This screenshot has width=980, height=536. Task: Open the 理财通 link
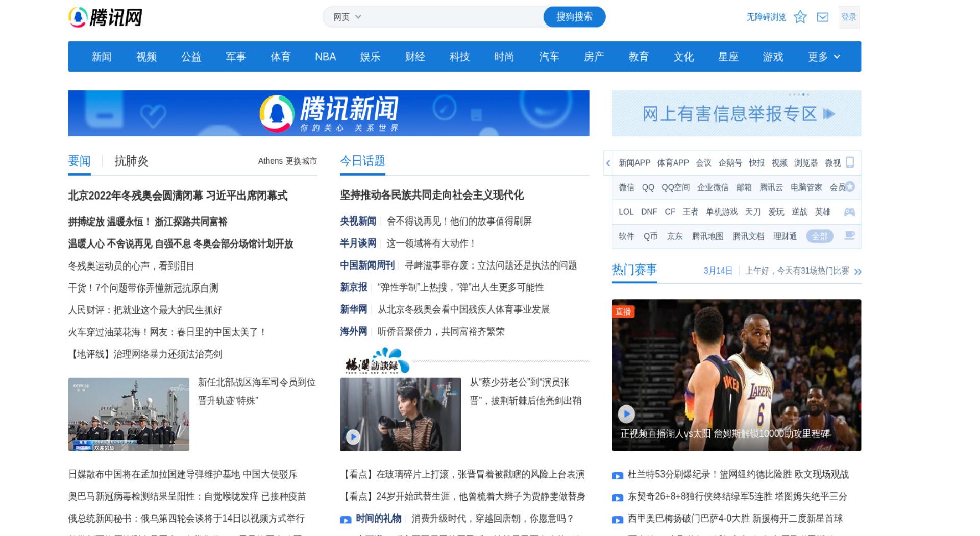click(x=785, y=236)
